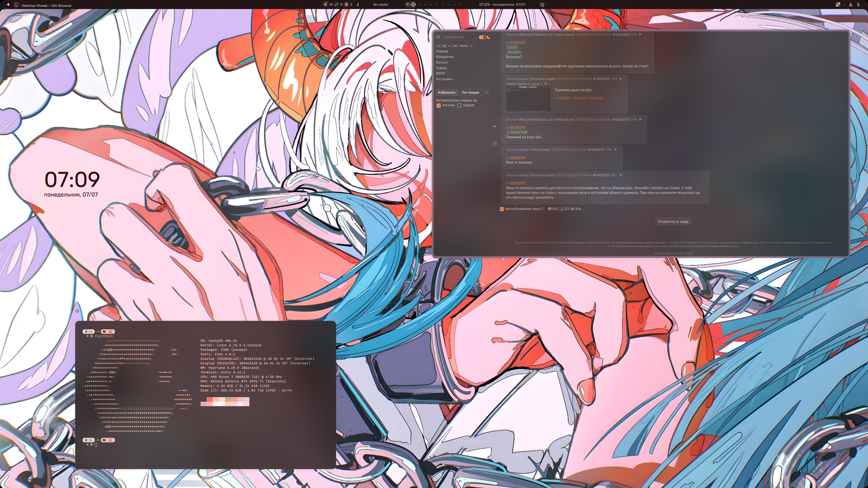The width and height of the screenshot is (868, 488).
Task: Search the attached image with the magnifier icon
Action: pyautogui.click(x=542, y=84)
